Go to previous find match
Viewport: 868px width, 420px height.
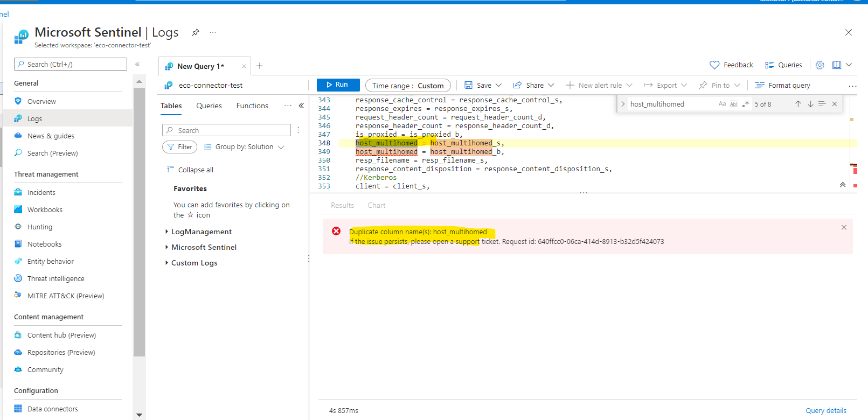tap(798, 104)
